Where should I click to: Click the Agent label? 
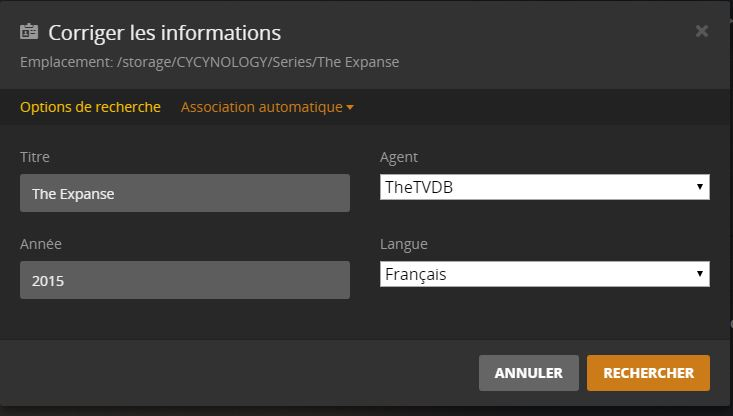(x=399, y=157)
